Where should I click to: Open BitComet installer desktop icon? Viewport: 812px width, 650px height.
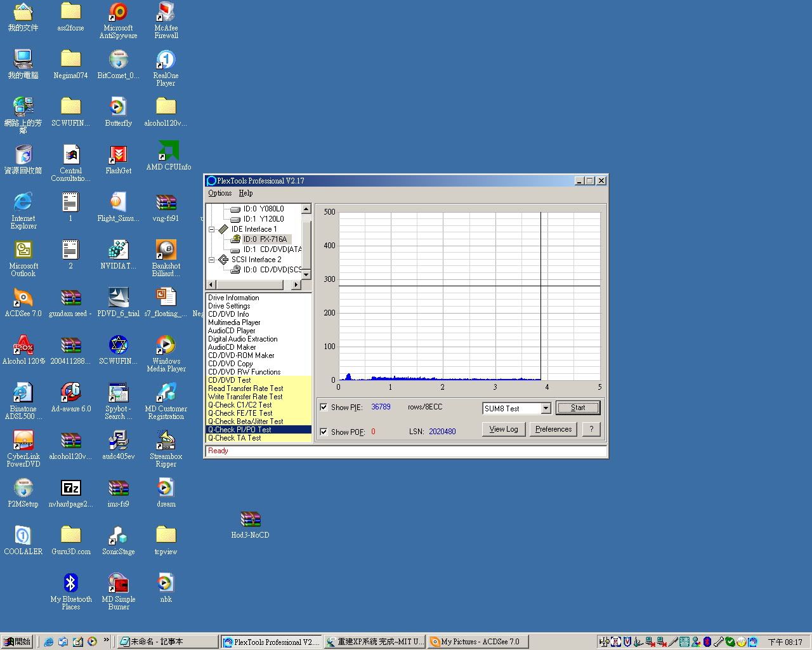[119, 64]
